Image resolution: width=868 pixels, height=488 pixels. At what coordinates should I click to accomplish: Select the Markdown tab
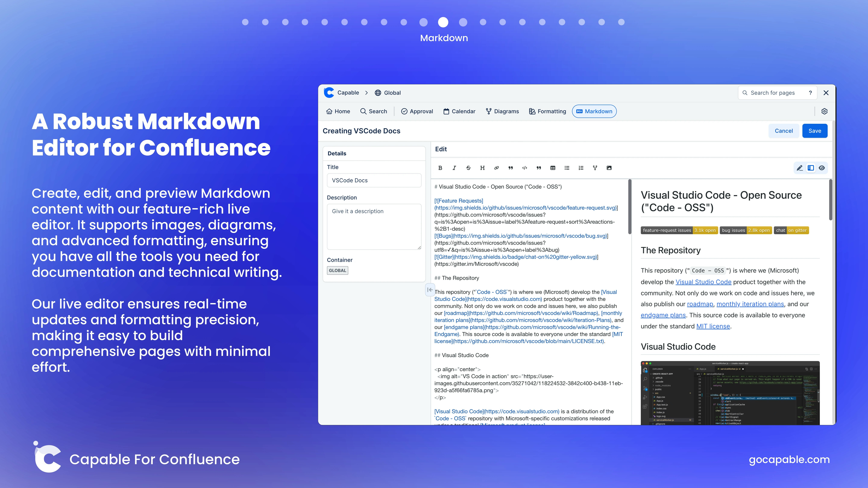(594, 111)
